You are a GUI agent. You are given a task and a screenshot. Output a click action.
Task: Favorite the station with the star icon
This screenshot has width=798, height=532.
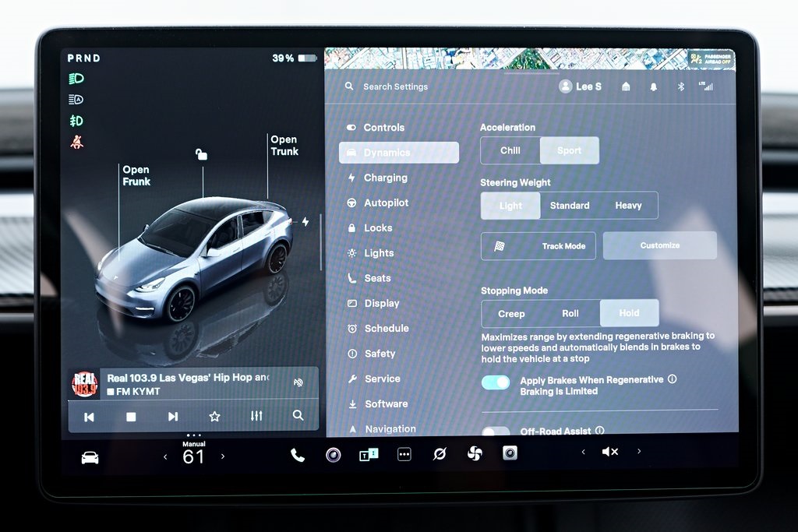(215, 417)
